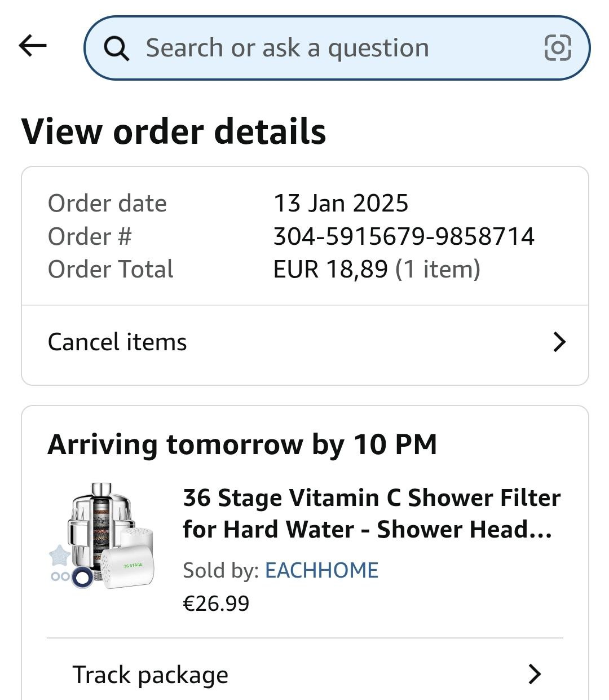Expand the Cancel items chevron
The image size is (609, 700).
[559, 342]
